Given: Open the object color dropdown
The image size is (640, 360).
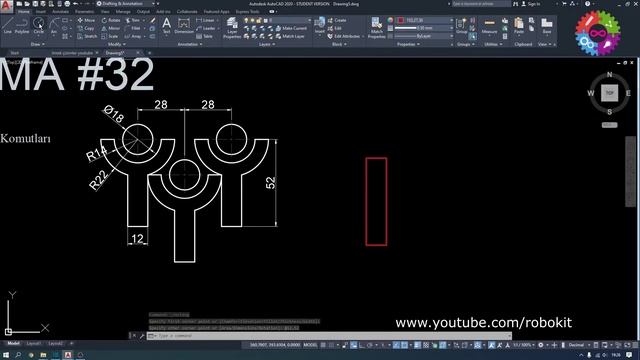Looking at the screenshot, I should tap(424, 20).
